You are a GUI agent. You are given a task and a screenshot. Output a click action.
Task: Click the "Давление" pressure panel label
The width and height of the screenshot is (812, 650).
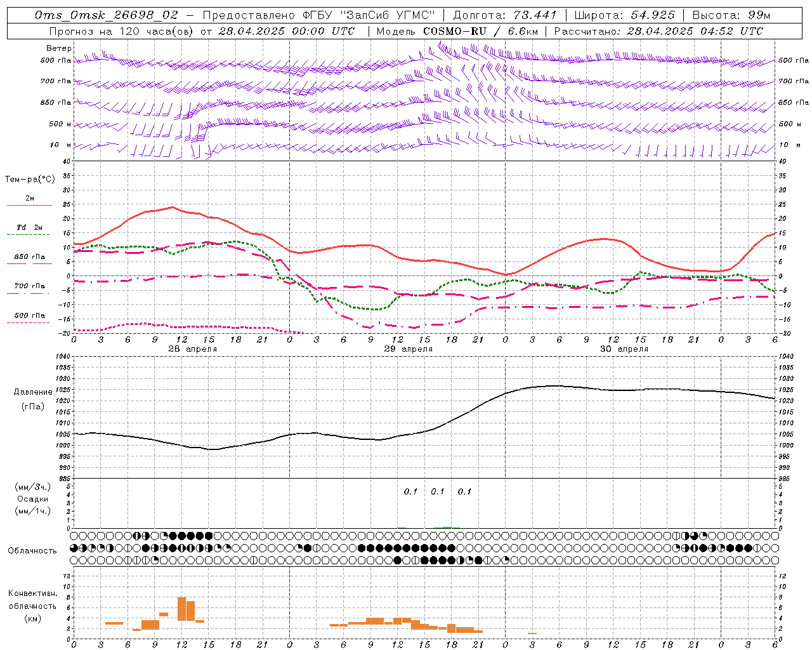pos(33,392)
